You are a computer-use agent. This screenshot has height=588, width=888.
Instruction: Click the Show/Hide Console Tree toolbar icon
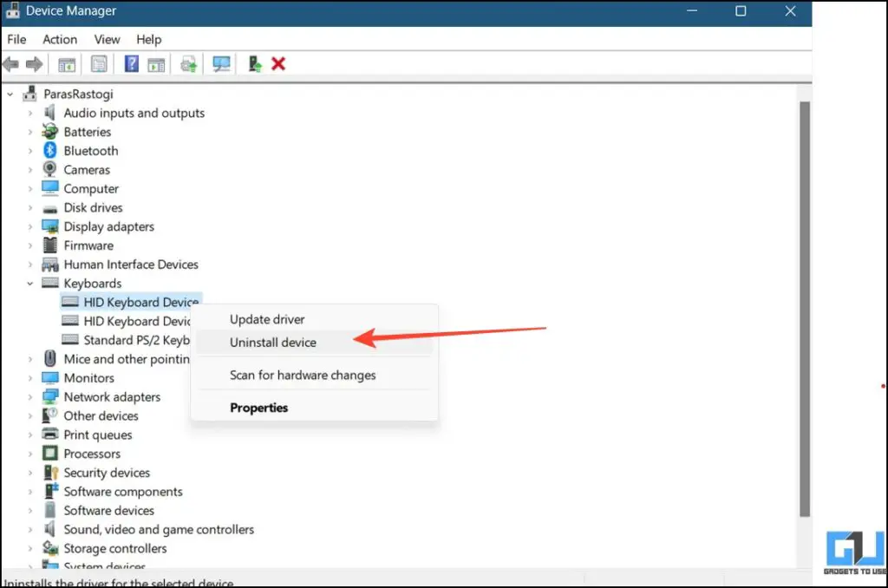pyautogui.click(x=66, y=63)
